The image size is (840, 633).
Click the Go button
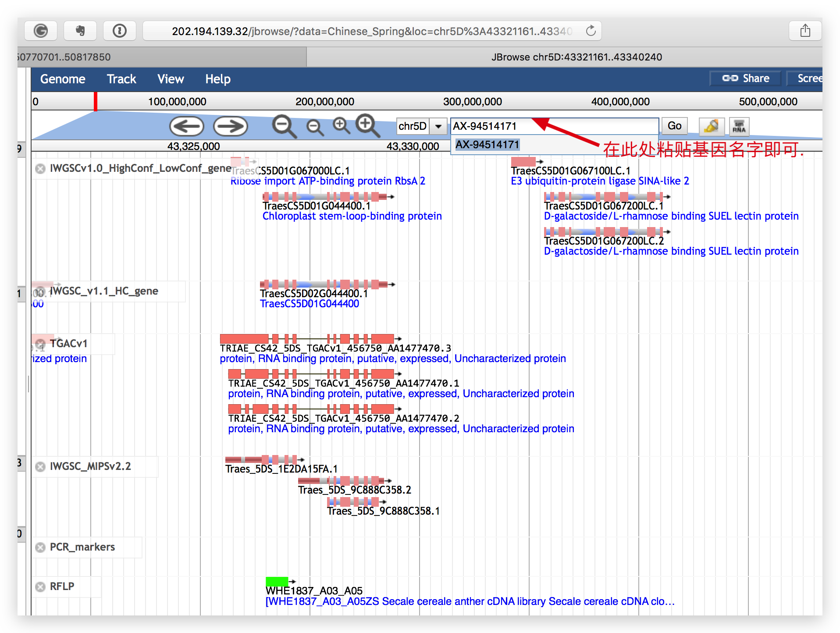(x=674, y=126)
